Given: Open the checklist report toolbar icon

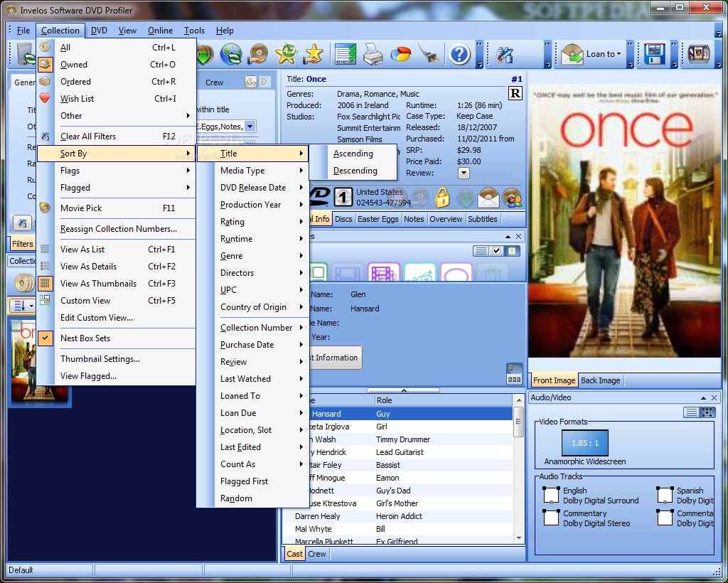Looking at the screenshot, I should pyautogui.click(x=346, y=54).
